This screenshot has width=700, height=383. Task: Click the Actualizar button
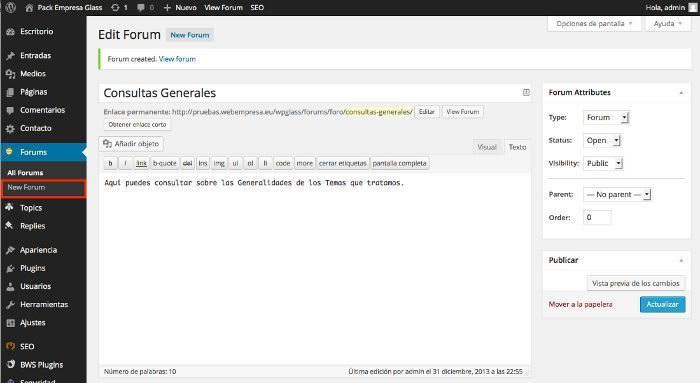click(x=662, y=304)
